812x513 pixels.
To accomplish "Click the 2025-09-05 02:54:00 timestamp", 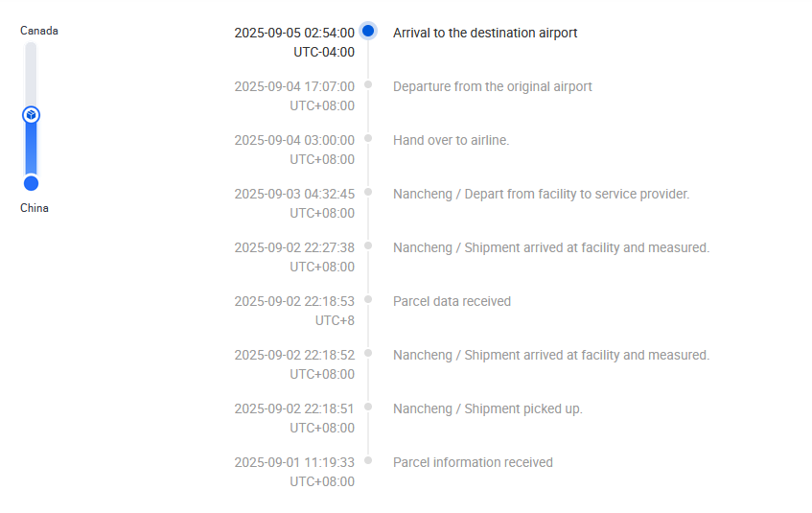I will click(x=294, y=33).
